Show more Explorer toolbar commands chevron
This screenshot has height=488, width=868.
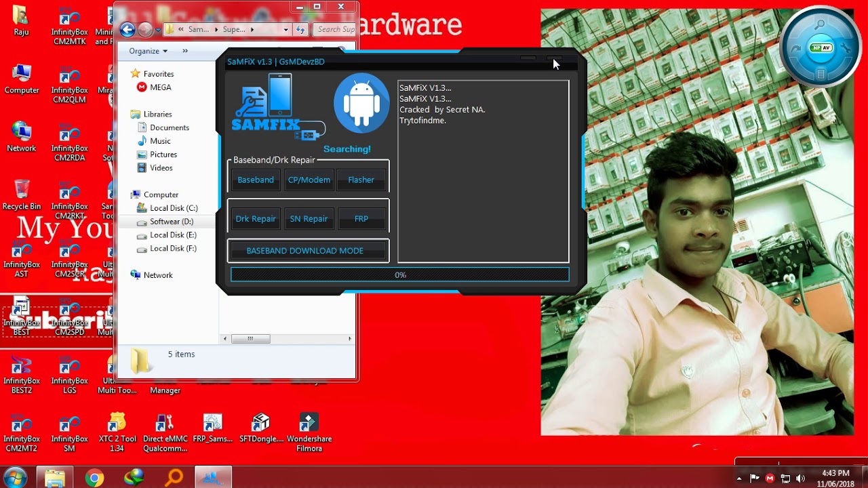pyautogui.click(x=185, y=51)
